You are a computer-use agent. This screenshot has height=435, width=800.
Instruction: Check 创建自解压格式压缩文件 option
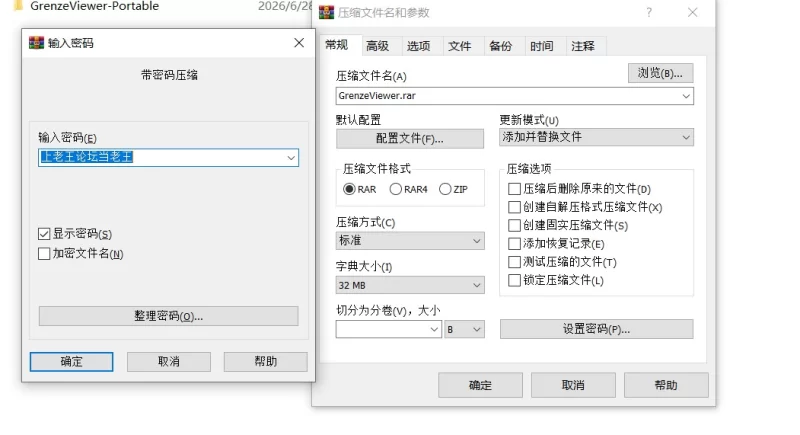514,207
